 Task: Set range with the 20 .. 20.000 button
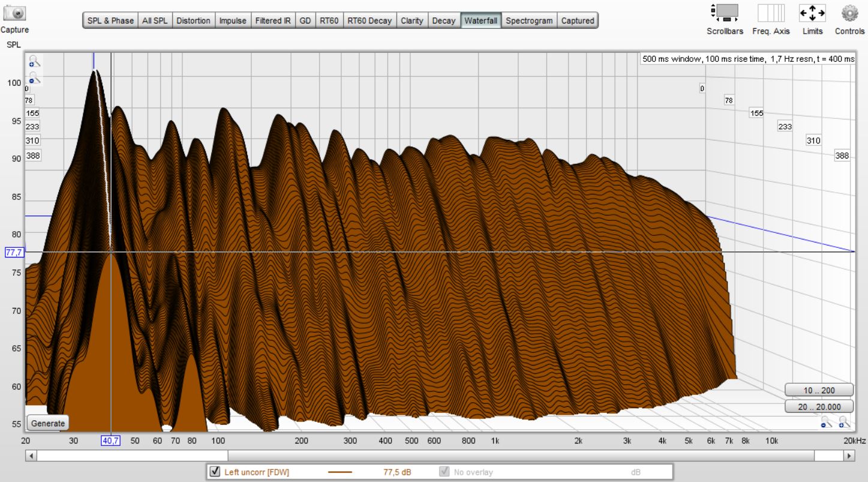tap(819, 406)
